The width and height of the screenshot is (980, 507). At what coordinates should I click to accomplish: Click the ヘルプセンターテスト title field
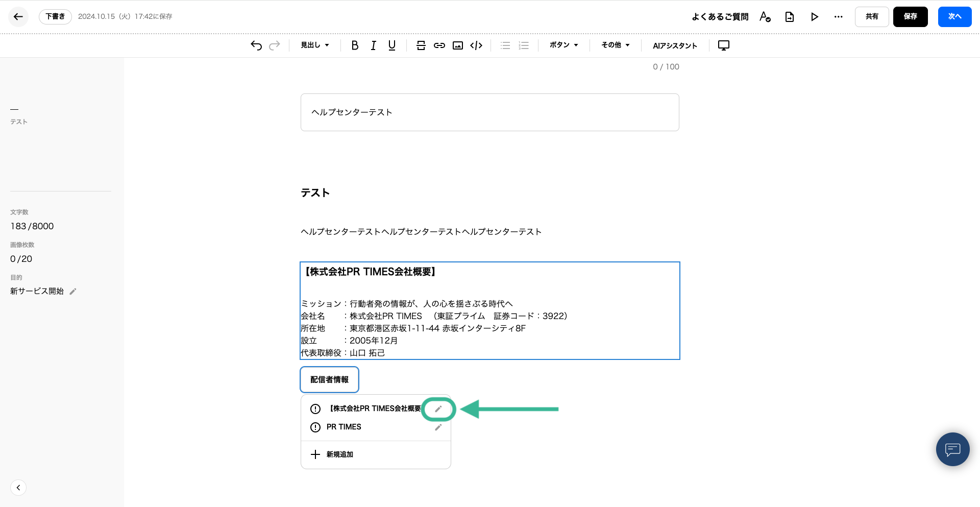click(489, 112)
